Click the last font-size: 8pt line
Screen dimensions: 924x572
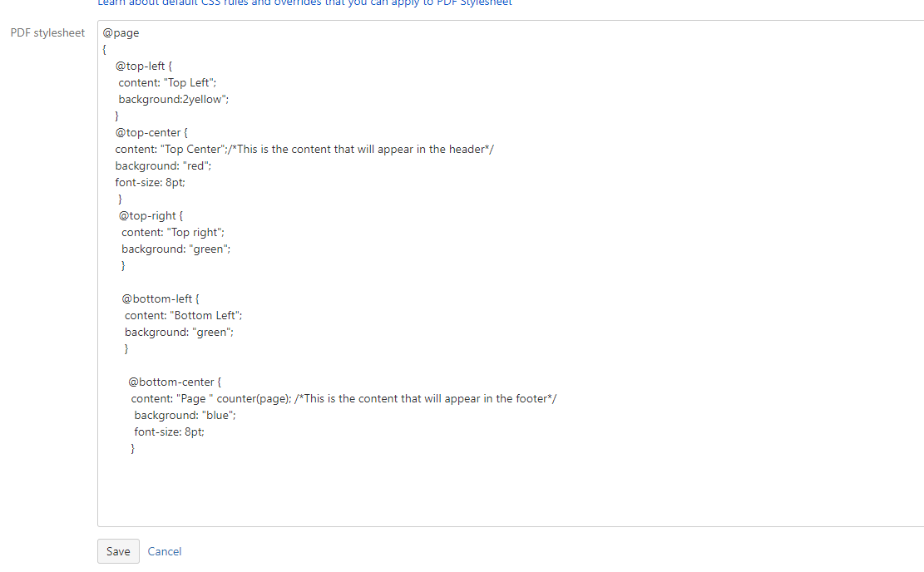click(169, 431)
